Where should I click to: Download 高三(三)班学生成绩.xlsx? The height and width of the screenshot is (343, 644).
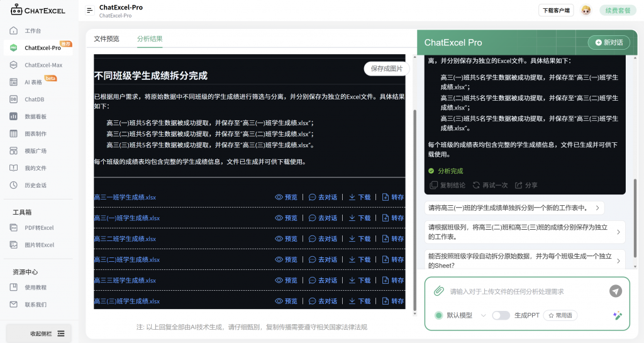point(359,301)
